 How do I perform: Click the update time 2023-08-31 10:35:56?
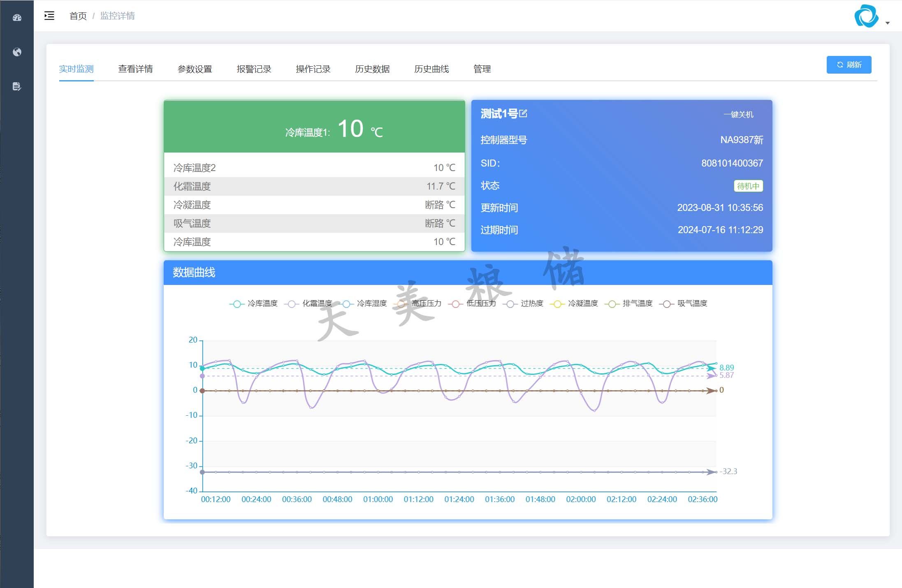720,208
